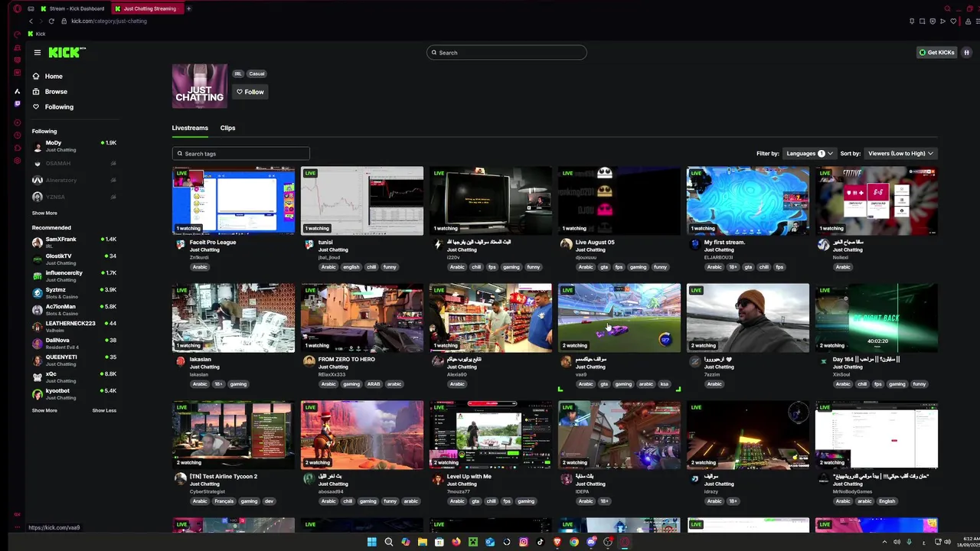The width and height of the screenshot is (980, 551).
Task: Click the QUEENYETI channel avatar
Action: click(37, 360)
